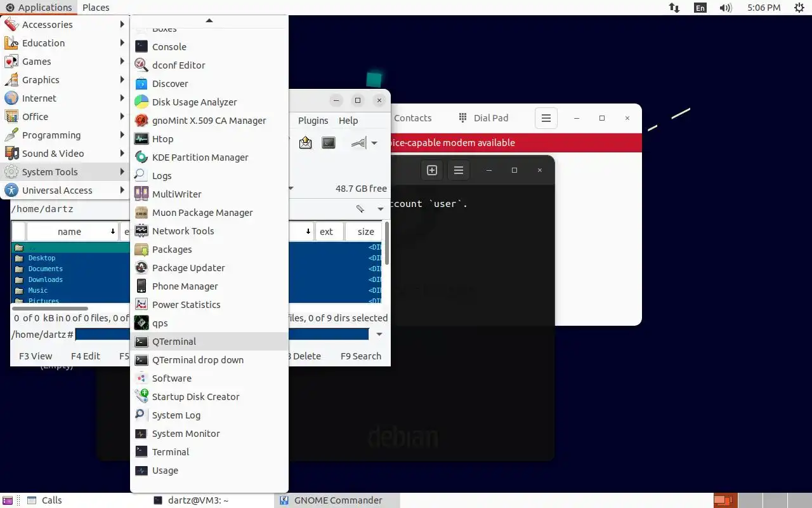Open Disk Usage Analyzer
812x508 pixels.
pyautogui.click(x=209, y=102)
